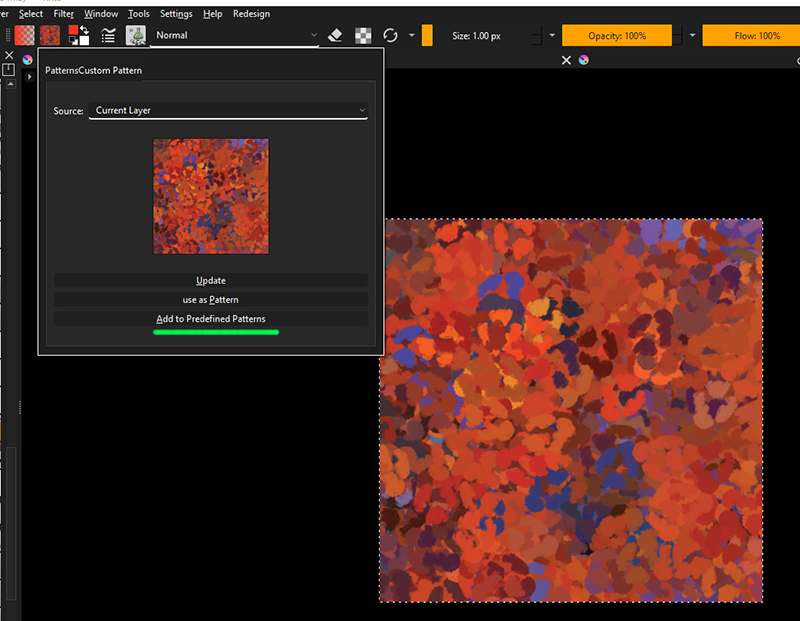
Task: Click Add to Predefined Patterns
Action: click(211, 319)
